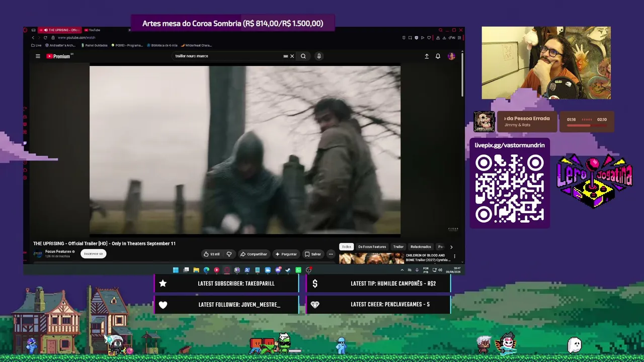The width and height of the screenshot is (644, 362).
Task: Open WhatsApp from the taskbar
Action: point(298,270)
